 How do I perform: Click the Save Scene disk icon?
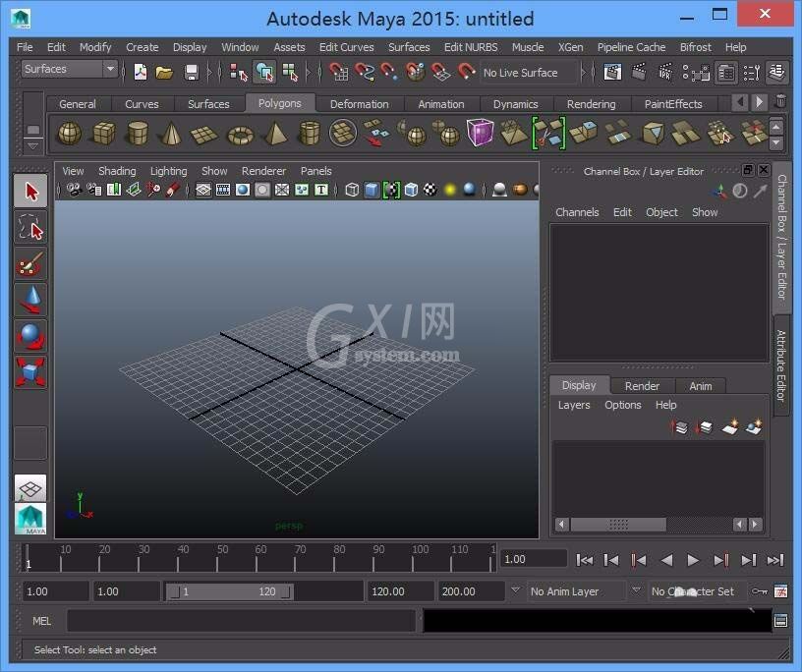pos(192,72)
